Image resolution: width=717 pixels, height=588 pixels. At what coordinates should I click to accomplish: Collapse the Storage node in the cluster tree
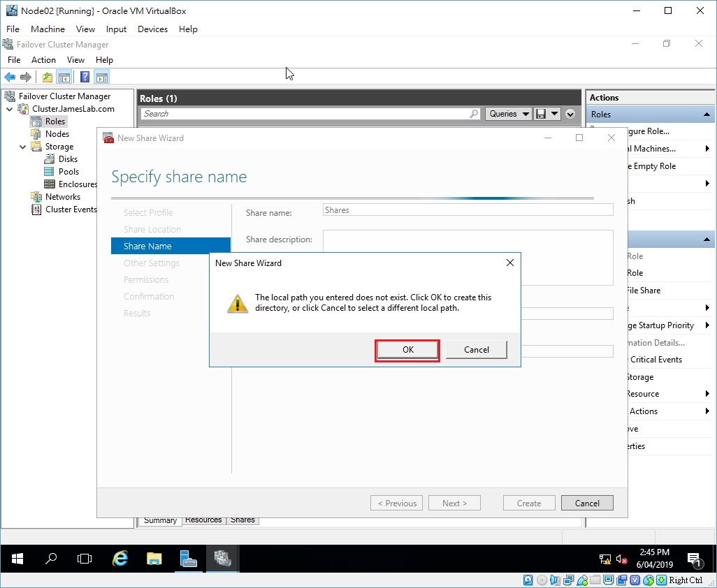(22, 146)
